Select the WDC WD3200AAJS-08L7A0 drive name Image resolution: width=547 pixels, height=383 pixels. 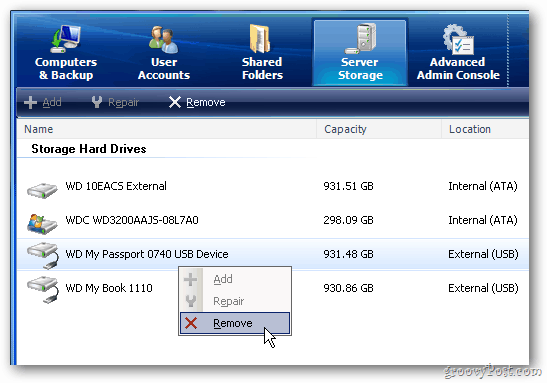(132, 220)
